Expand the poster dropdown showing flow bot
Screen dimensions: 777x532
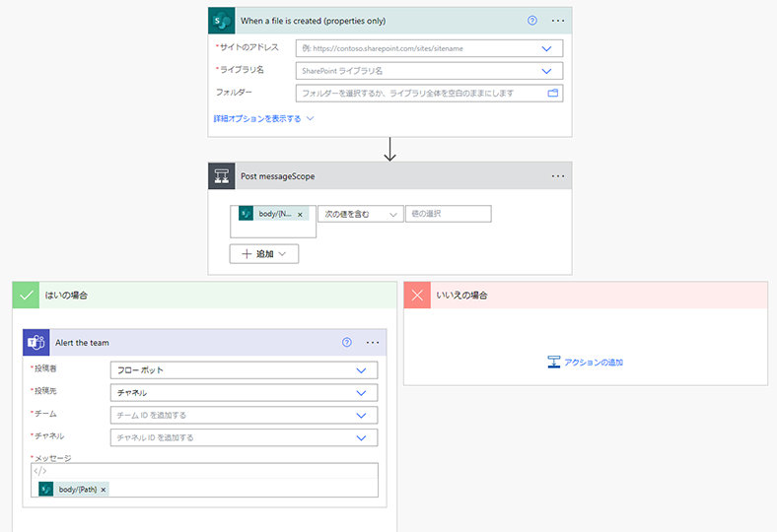point(361,370)
